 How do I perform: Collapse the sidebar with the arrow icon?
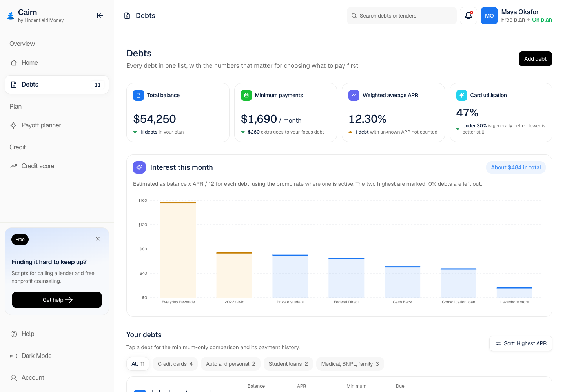[100, 16]
